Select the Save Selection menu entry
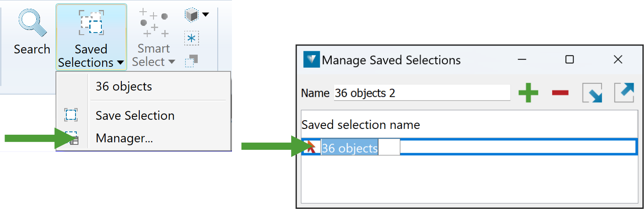This screenshot has width=644, height=209. pyautogui.click(x=135, y=116)
